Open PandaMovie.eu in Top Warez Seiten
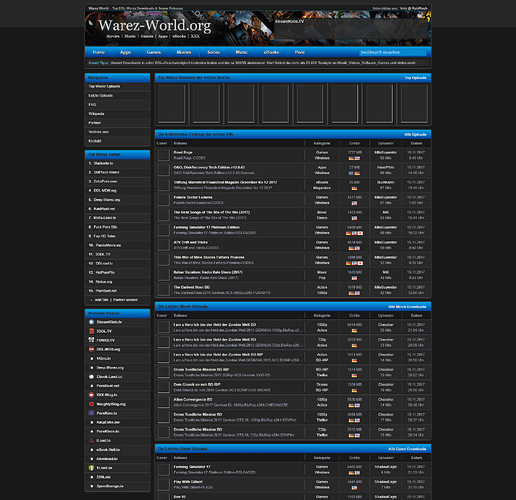516x500 pixels. pyautogui.click(x=108, y=245)
